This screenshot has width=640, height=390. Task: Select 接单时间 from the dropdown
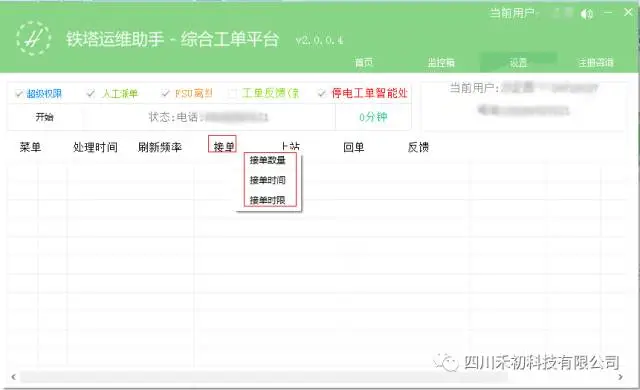(x=268, y=180)
